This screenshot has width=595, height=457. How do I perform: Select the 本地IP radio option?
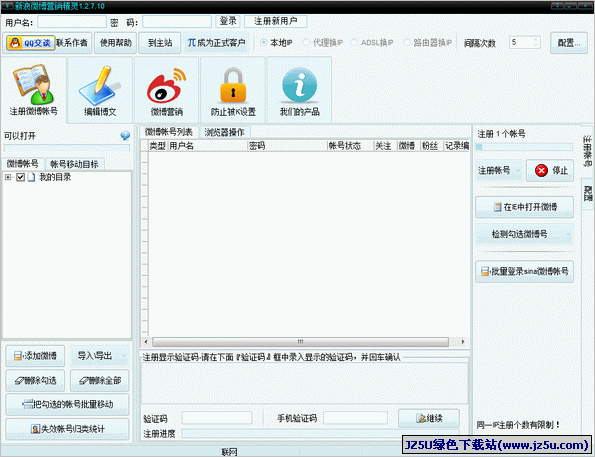(x=264, y=43)
